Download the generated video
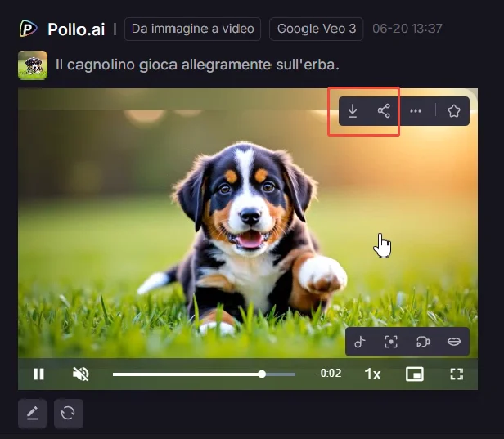 coord(353,111)
